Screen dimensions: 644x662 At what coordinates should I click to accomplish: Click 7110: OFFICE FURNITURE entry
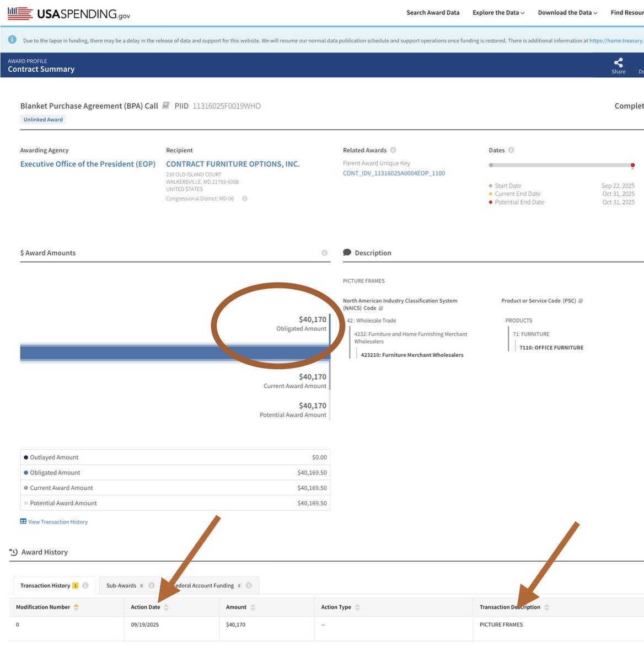pyautogui.click(x=551, y=348)
